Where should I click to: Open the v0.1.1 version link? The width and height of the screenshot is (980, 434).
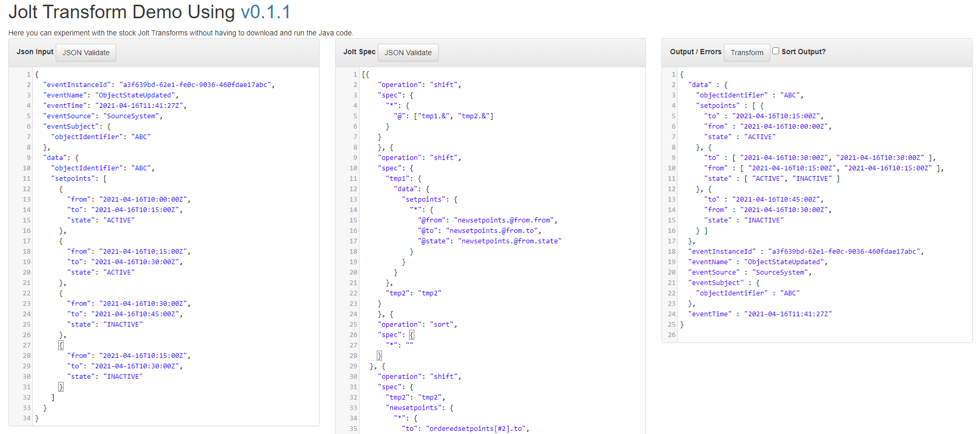pos(265,11)
